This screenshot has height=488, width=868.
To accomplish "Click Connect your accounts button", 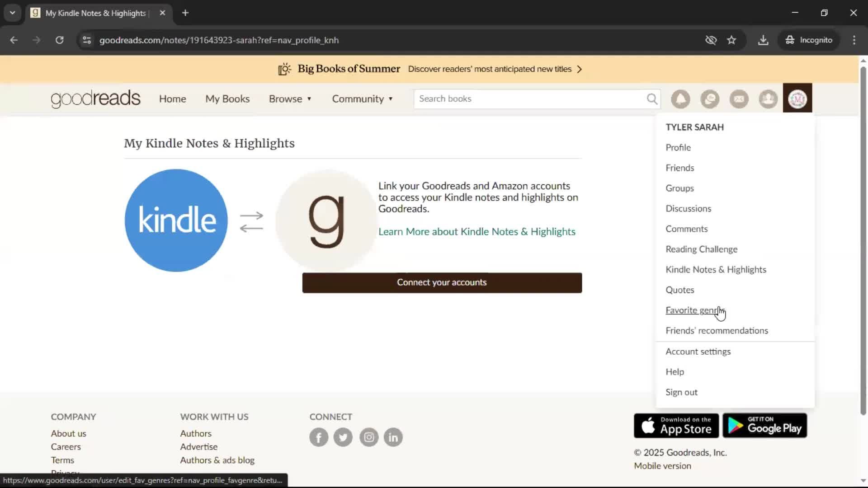I will coord(442,282).
